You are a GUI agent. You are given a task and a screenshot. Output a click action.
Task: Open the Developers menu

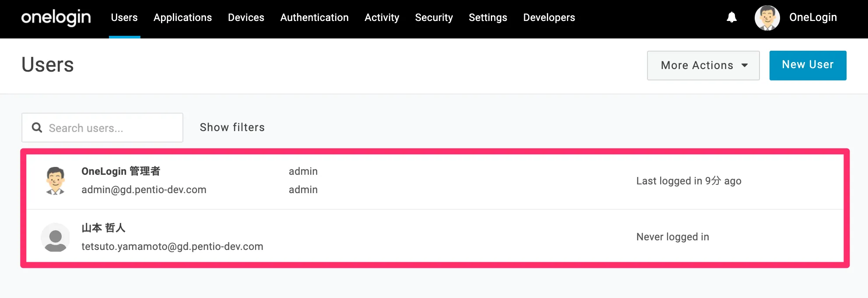coord(549,17)
